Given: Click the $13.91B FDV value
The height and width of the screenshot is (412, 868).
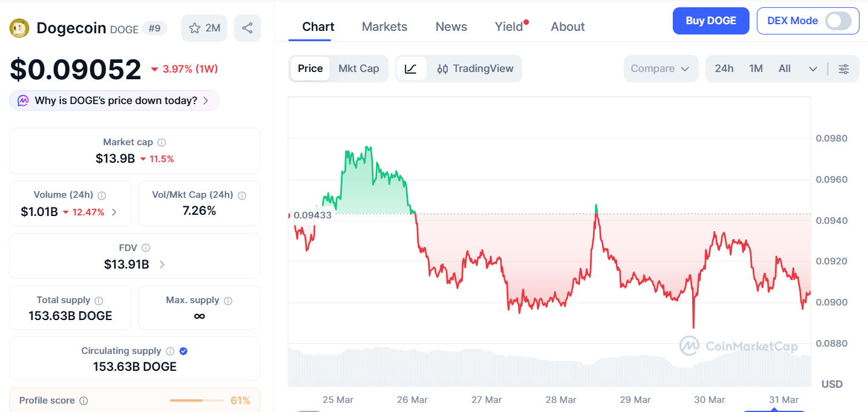Looking at the screenshot, I should 126,264.
